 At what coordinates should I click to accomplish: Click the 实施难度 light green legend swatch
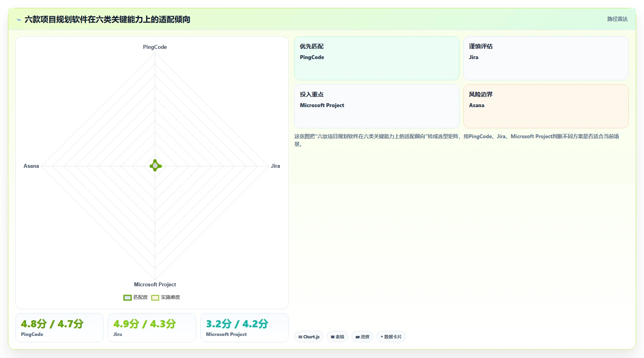pos(155,298)
